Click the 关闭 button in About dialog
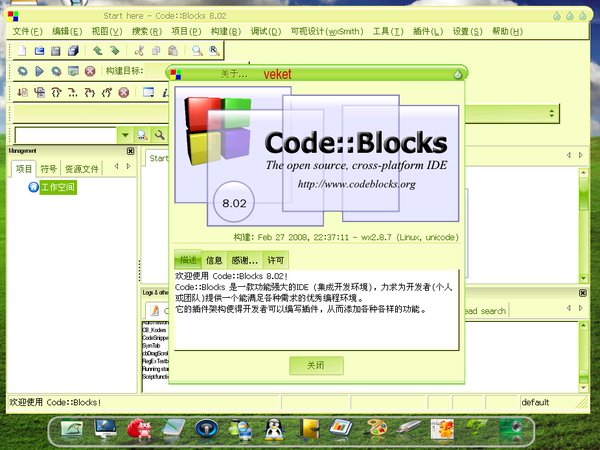 (x=316, y=365)
